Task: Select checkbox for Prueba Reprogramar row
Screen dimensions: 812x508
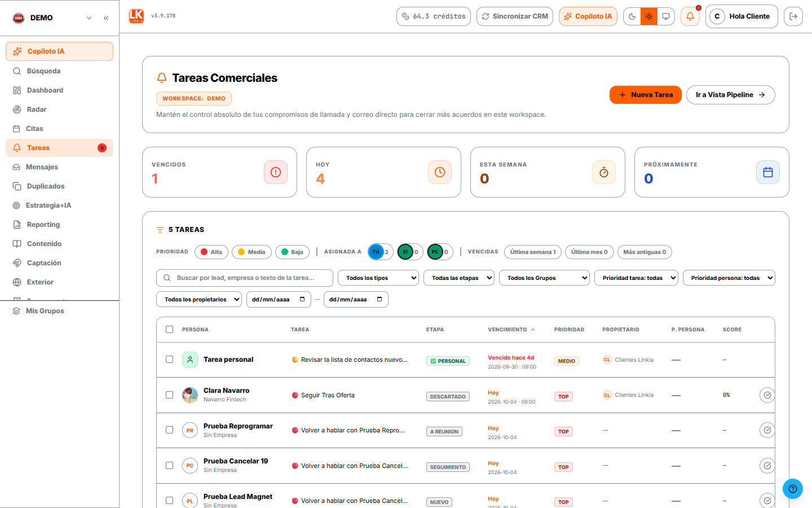Action: [169, 430]
